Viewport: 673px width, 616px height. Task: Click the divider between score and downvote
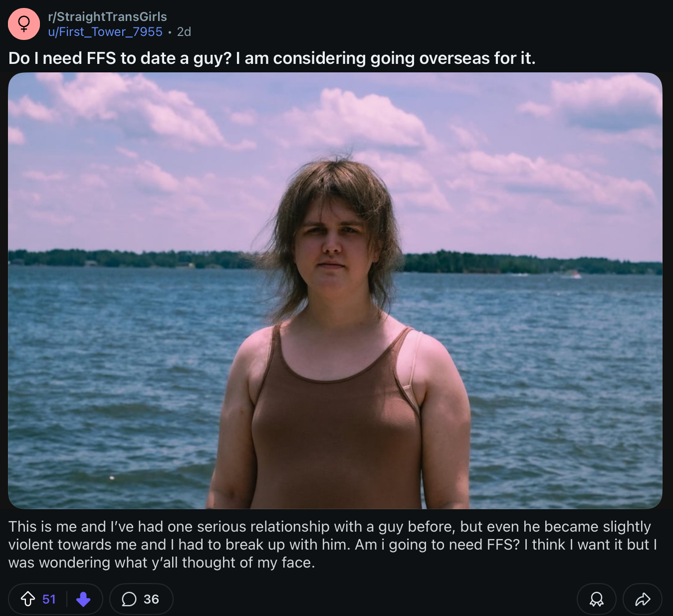66,599
